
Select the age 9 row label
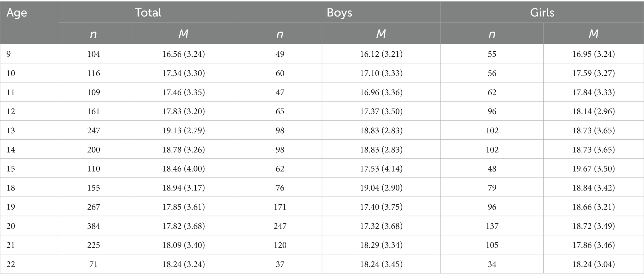click(x=9, y=54)
